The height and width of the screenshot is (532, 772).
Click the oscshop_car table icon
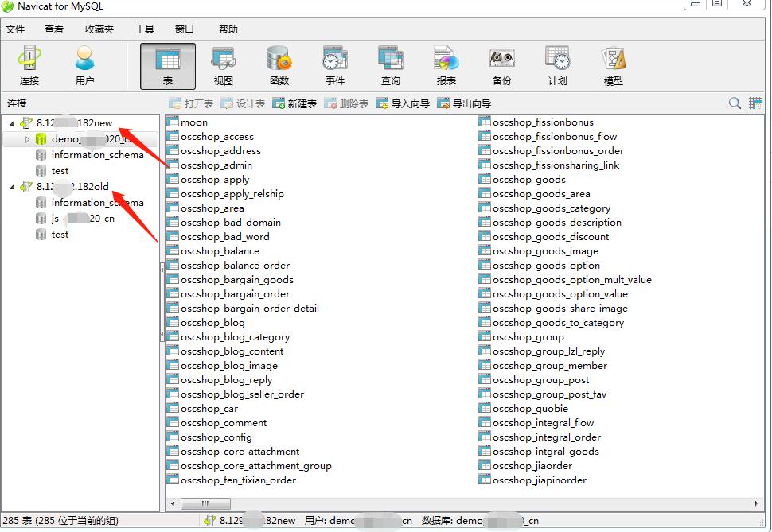(173, 408)
